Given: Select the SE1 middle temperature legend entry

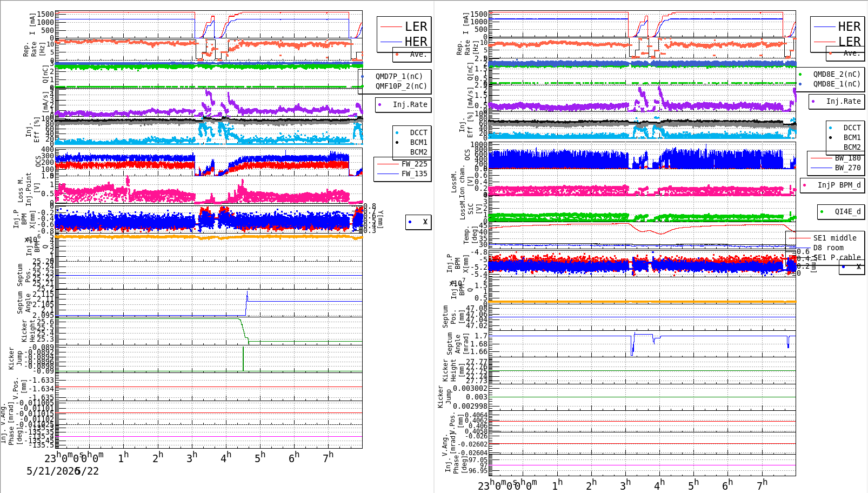Looking at the screenshot, I should pyautogui.click(x=834, y=238).
